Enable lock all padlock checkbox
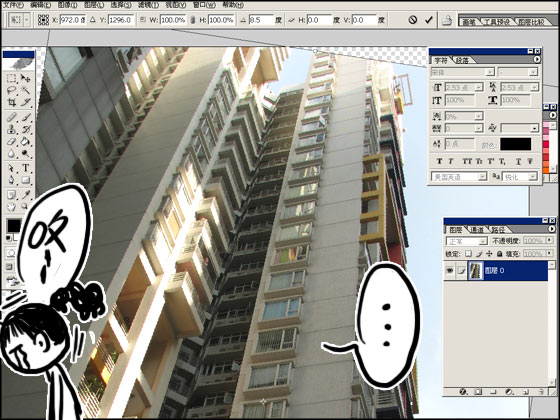This screenshot has width=560, height=420. pyautogui.click(x=499, y=254)
